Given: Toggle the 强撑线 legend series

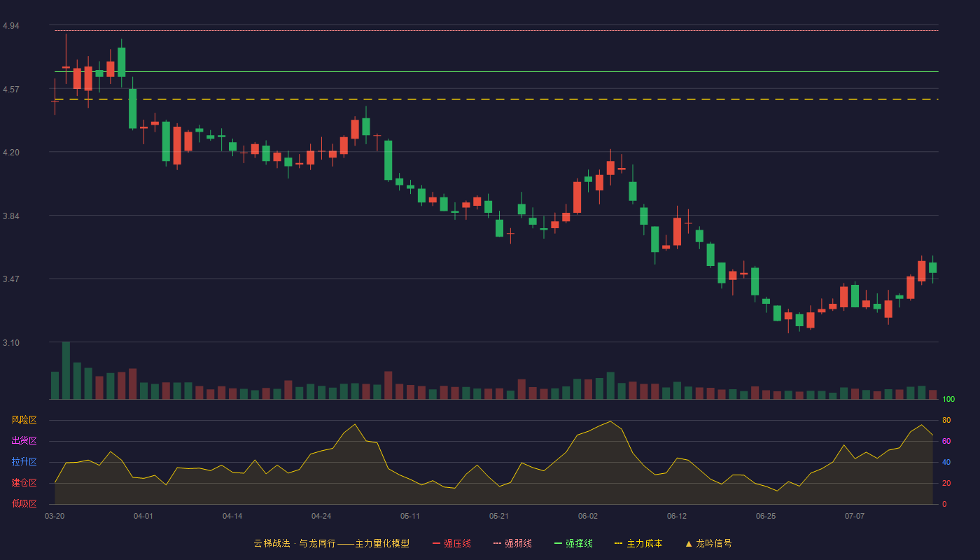Looking at the screenshot, I should click(573, 543).
